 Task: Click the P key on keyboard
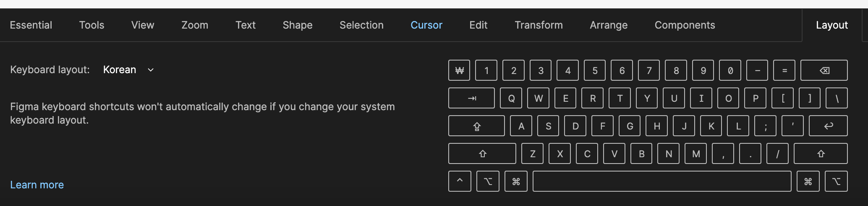756,98
